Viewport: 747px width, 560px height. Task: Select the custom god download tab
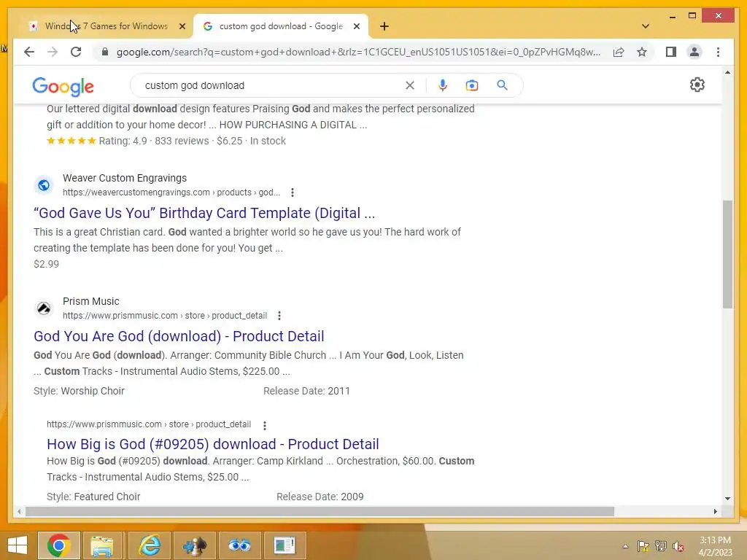point(280,26)
